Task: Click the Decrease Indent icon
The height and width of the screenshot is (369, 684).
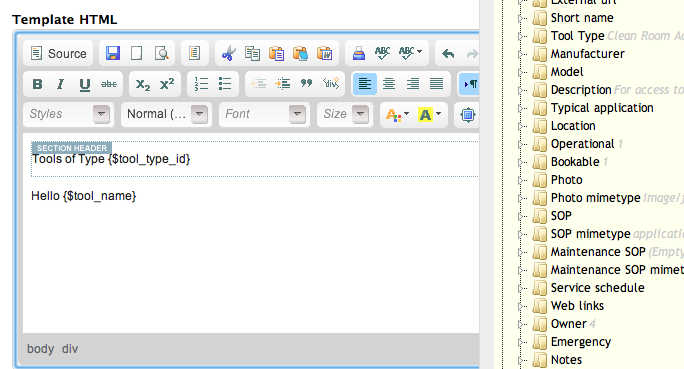Action: (x=259, y=84)
